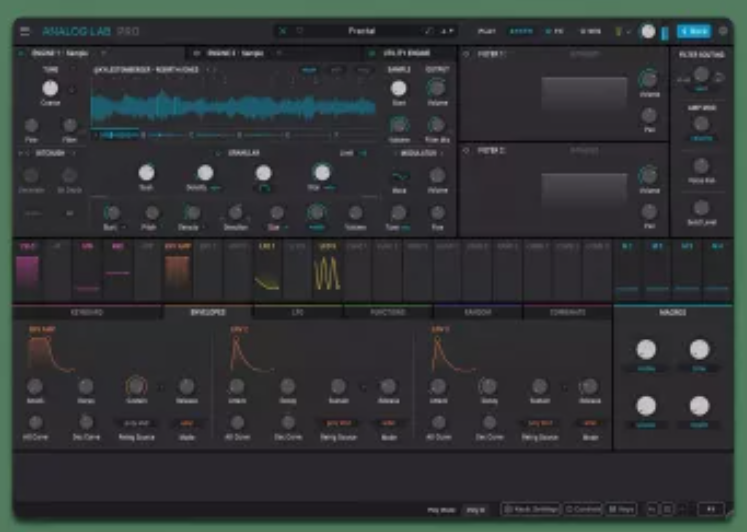Screen dimensions: 747x532
Task: Toggle the Granular section power
Action: coord(218,153)
